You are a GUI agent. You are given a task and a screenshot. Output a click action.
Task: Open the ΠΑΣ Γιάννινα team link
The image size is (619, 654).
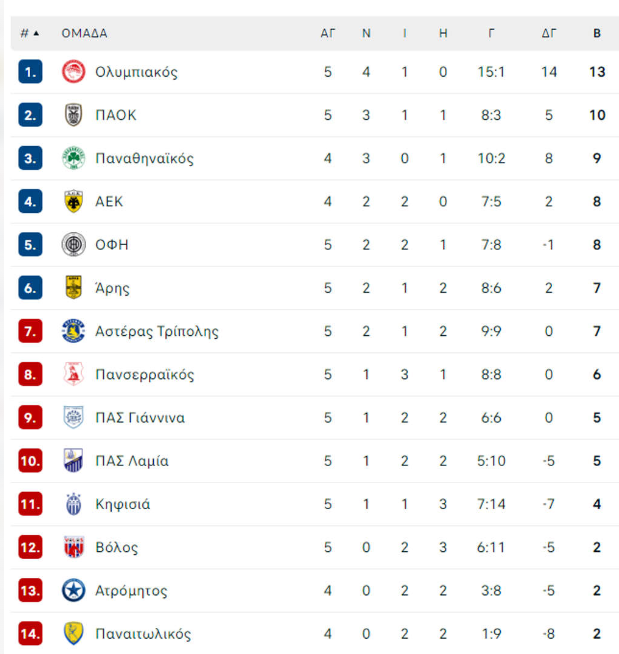coord(140,418)
